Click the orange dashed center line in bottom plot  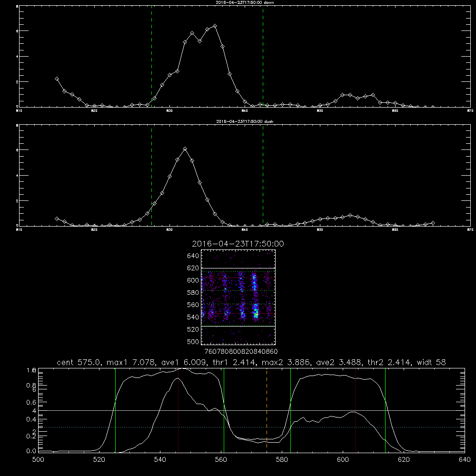point(267,410)
